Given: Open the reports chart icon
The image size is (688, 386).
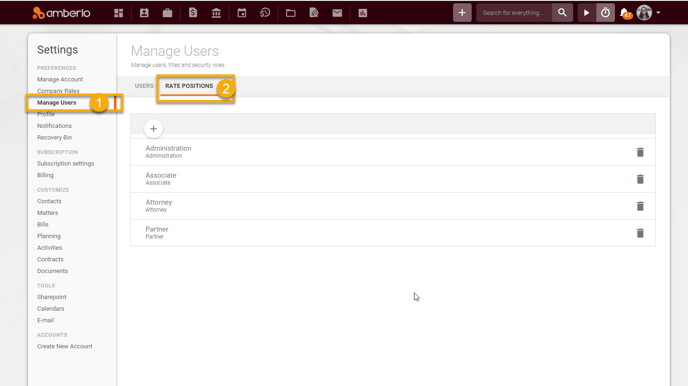Looking at the screenshot, I should point(362,13).
